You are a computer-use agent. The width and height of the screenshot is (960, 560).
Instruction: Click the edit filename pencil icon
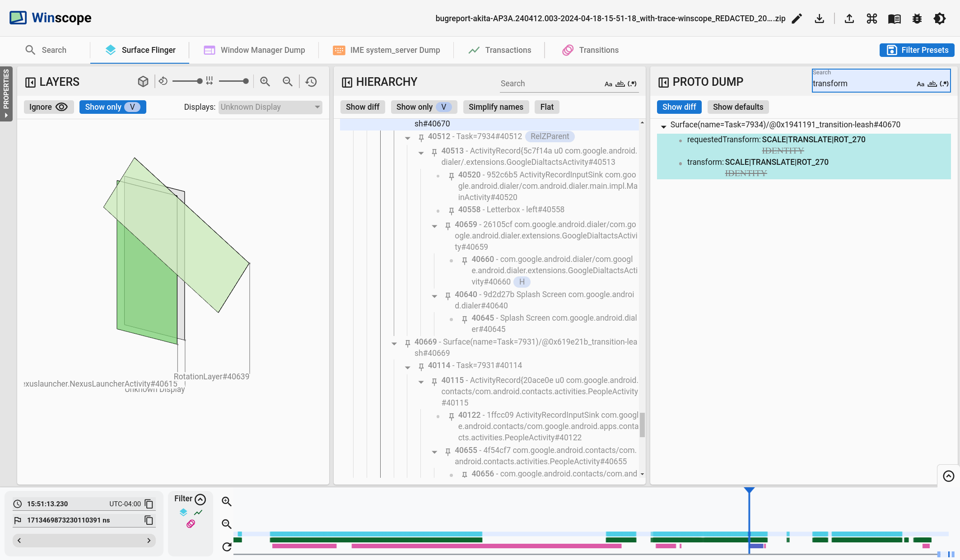click(797, 19)
